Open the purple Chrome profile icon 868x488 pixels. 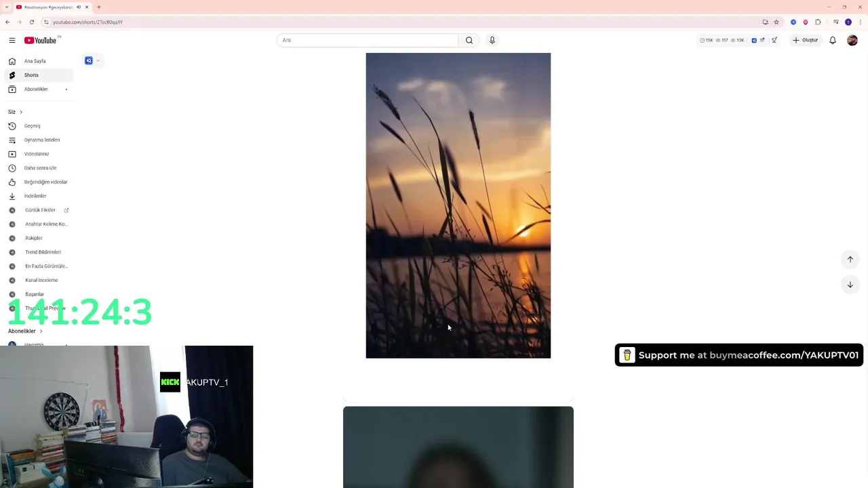click(848, 22)
